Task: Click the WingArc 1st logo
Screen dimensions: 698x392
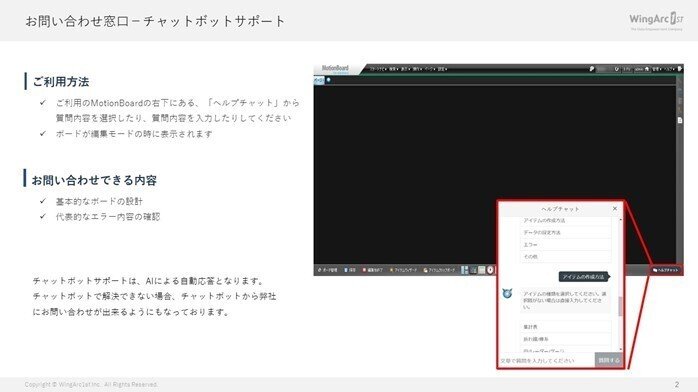Action: point(656,20)
